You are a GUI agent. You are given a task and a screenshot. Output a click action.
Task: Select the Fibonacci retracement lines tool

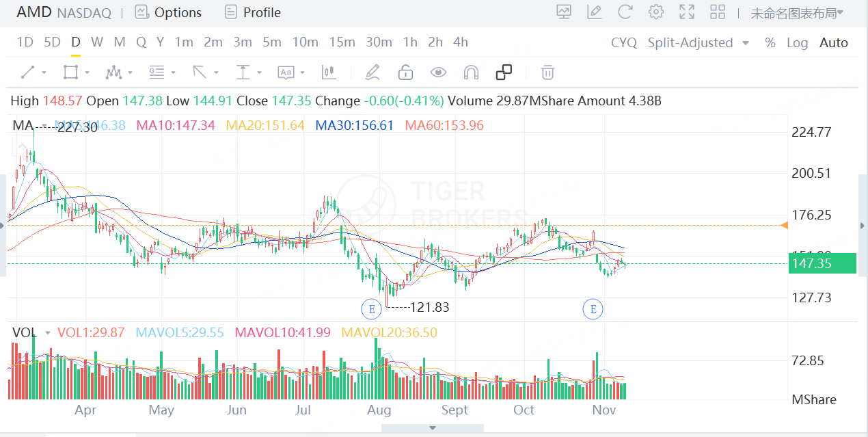[x=157, y=72]
